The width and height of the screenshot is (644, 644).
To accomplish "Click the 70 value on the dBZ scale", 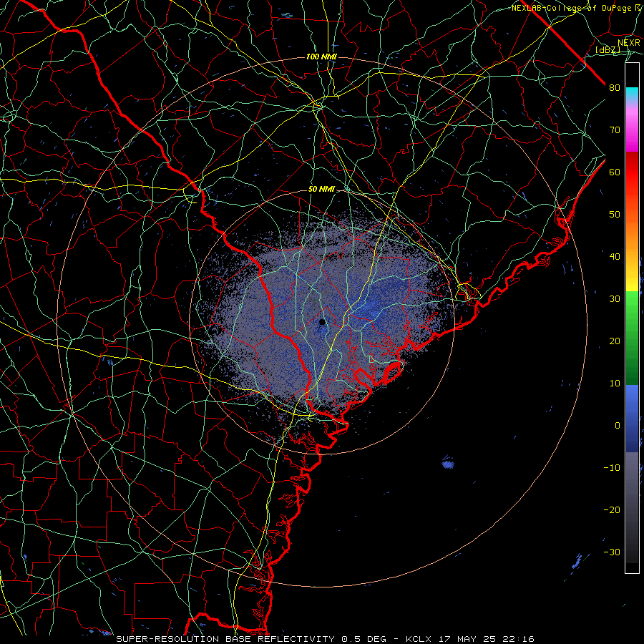I will click(x=615, y=130).
